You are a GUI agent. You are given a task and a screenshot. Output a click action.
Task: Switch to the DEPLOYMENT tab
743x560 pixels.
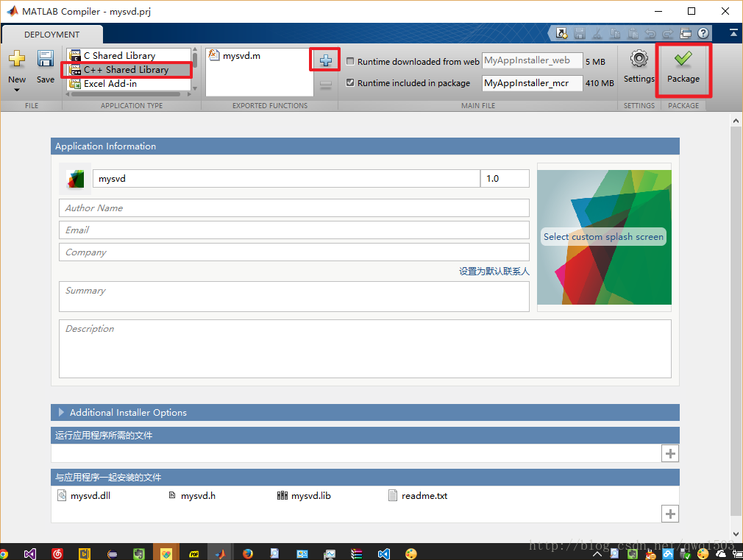51,35
